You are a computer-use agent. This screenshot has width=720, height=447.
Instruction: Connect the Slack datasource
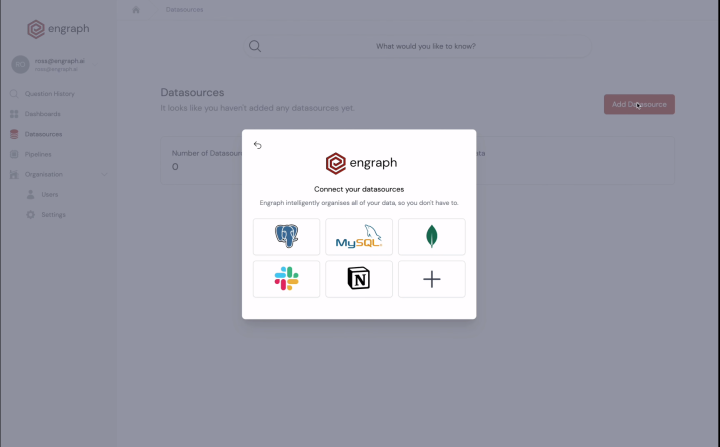(286, 279)
